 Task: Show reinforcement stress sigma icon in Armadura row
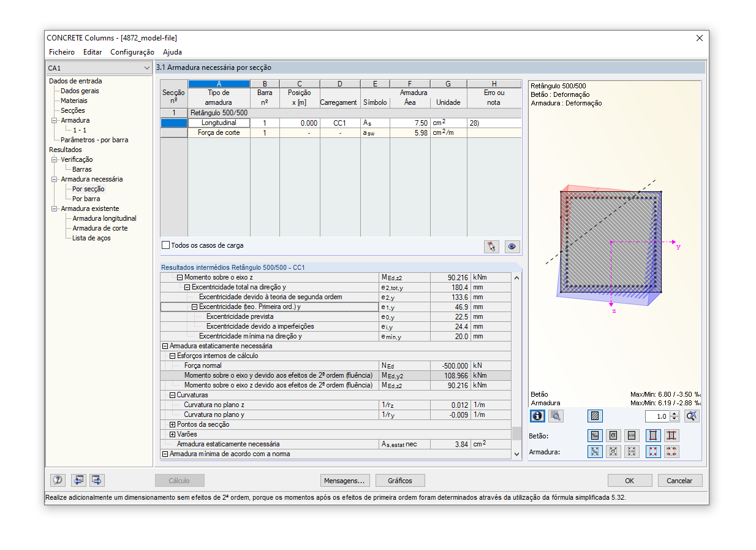614,452
